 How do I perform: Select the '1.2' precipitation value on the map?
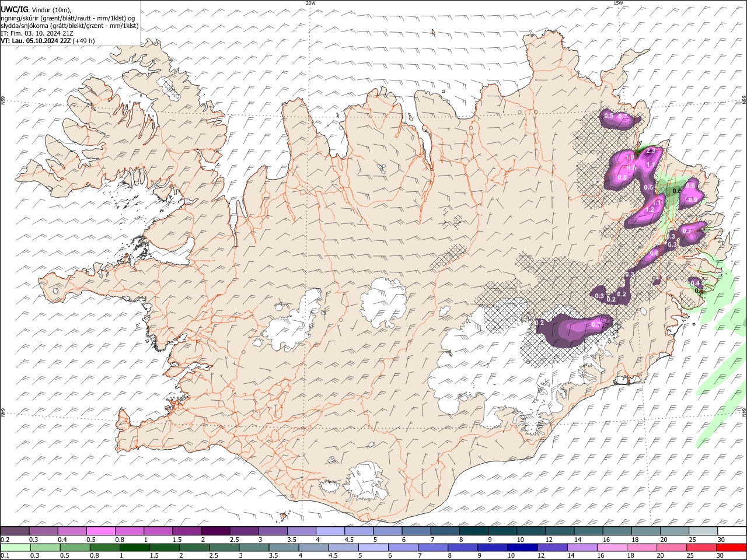[x=649, y=209]
